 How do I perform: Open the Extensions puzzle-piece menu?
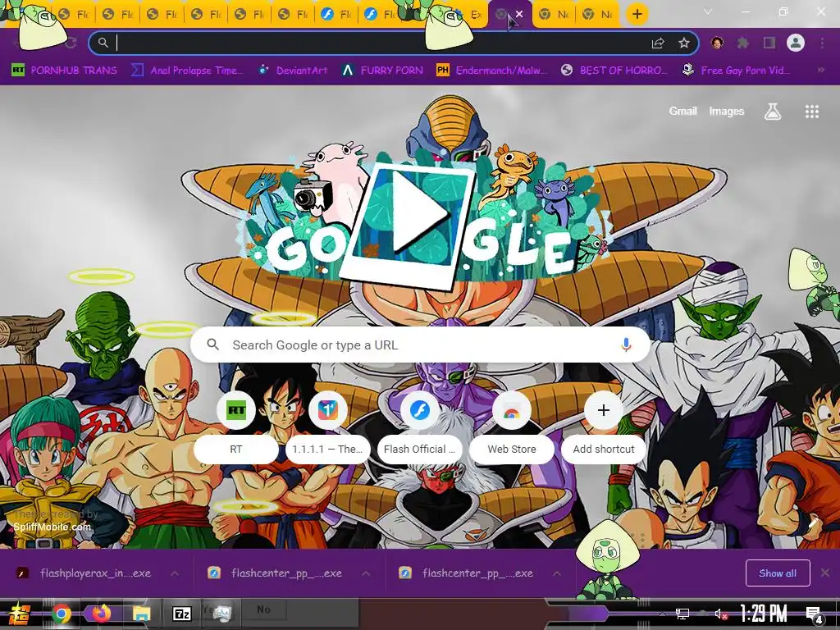click(x=742, y=43)
